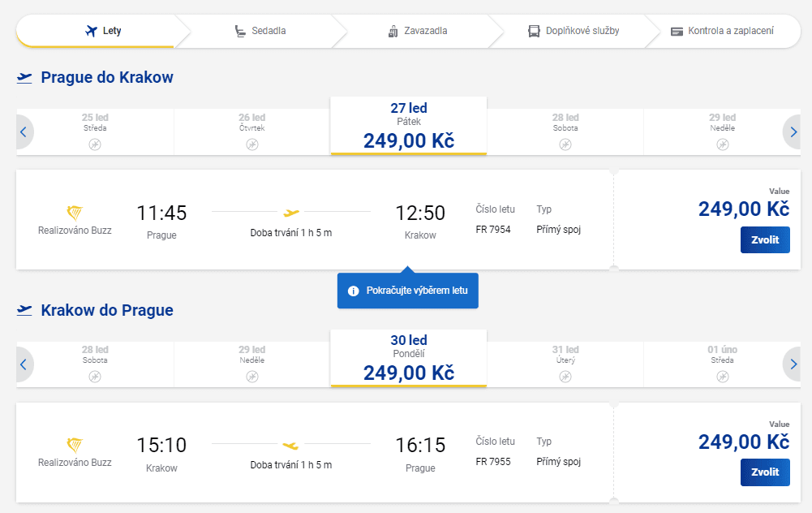Show earlier dates for Krakow to Prague
812x513 pixels.
(x=24, y=364)
